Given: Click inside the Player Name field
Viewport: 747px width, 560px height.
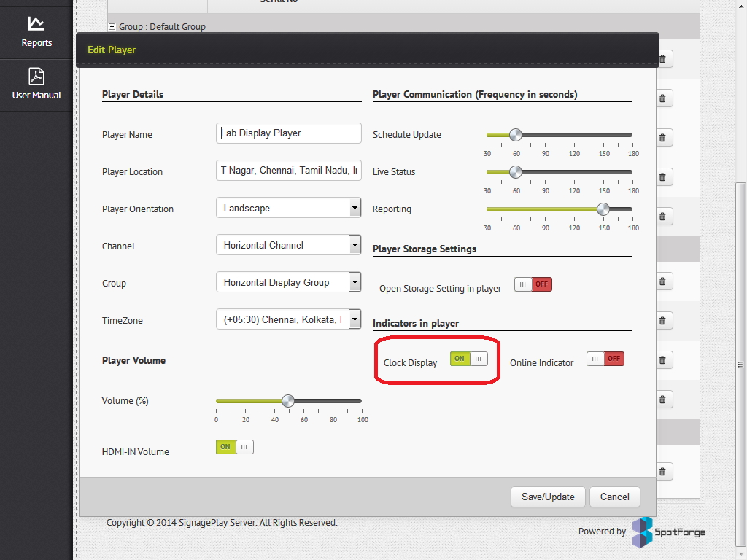Looking at the screenshot, I should (288, 133).
